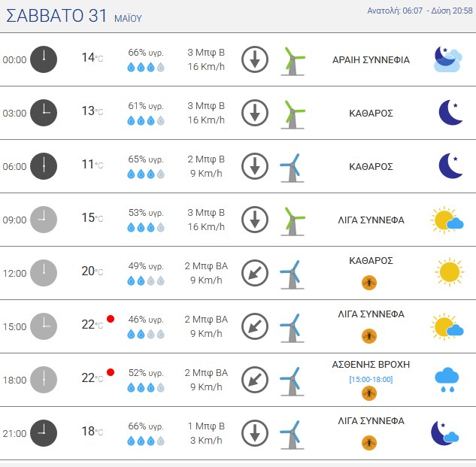Click the orange mosquito badge at 15:00

pyautogui.click(x=369, y=335)
